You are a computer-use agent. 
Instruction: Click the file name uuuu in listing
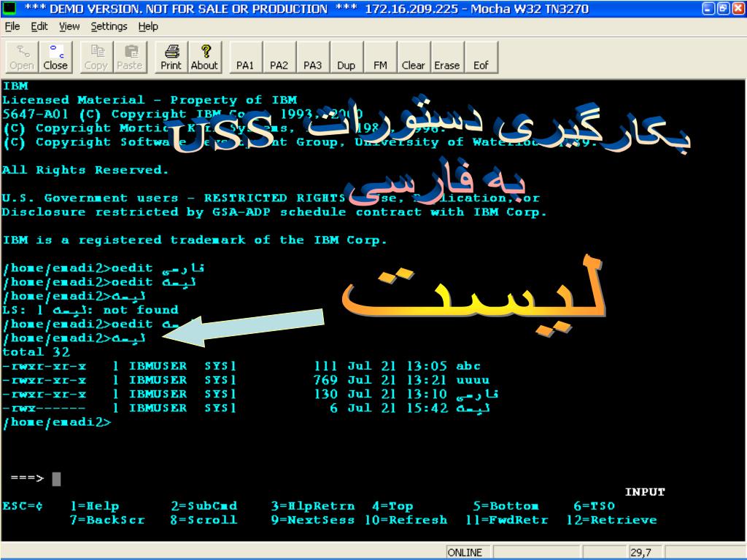click(x=473, y=380)
